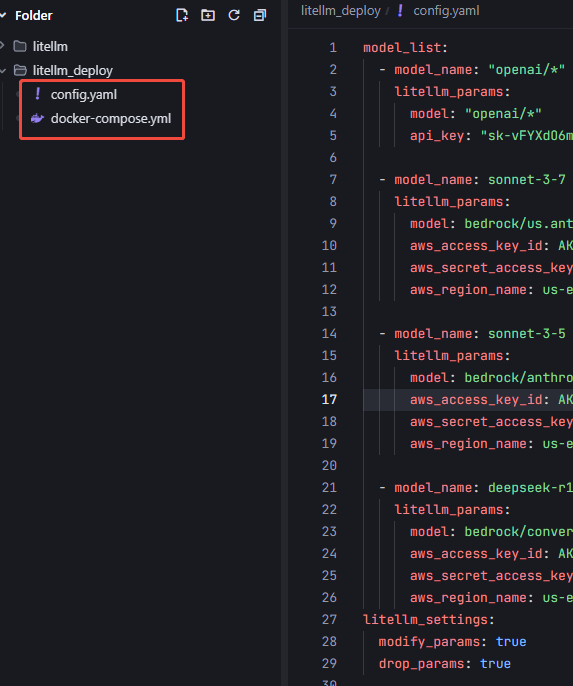Click line number 1 in the gutter
Screen dimensions: 573x686
(x=333, y=47)
